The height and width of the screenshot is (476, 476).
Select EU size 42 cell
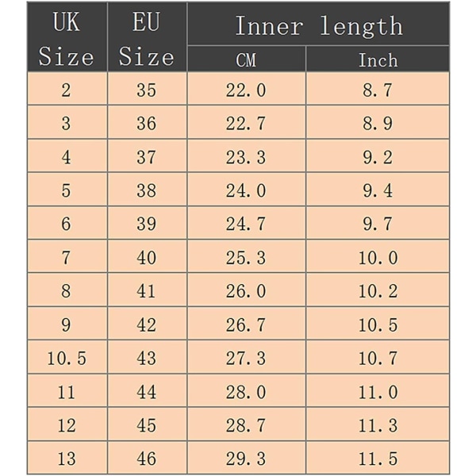click(x=148, y=324)
